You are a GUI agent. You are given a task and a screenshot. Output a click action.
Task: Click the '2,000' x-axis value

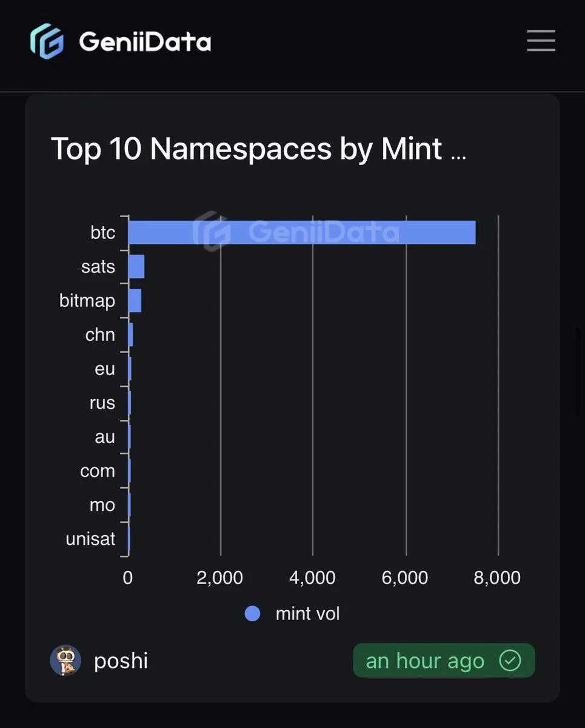click(x=220, y=578)
